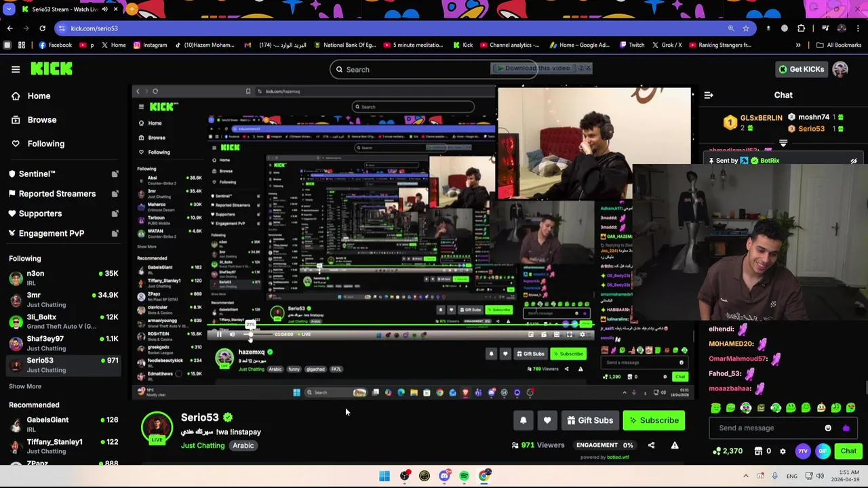Show more bookmarks with the double chevron
Screen dimensions: 868x488
[798, 45]
